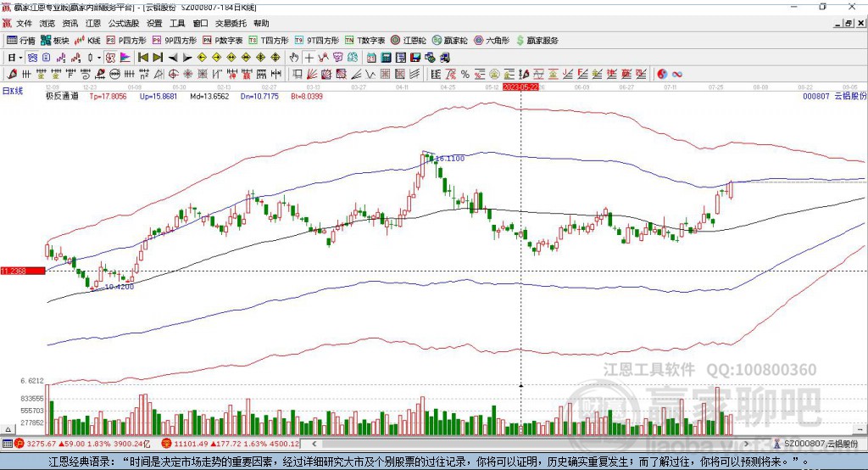The image size is (868, 470).
Task: Select the Gann fan lines tool
Action: 312,74
